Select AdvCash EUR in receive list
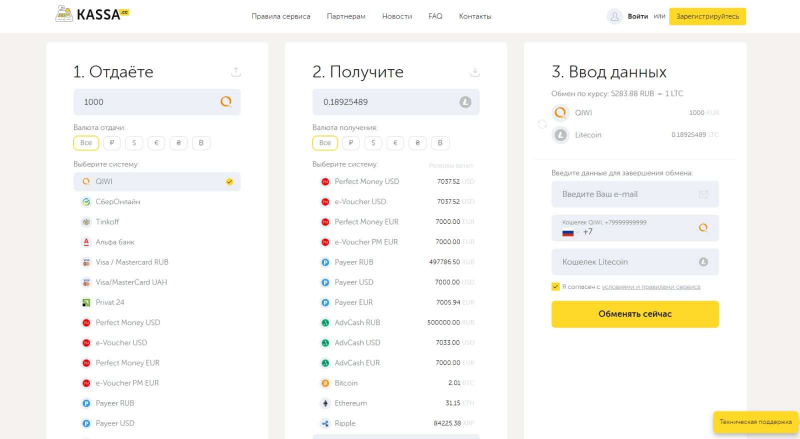 tap(395, 363)
